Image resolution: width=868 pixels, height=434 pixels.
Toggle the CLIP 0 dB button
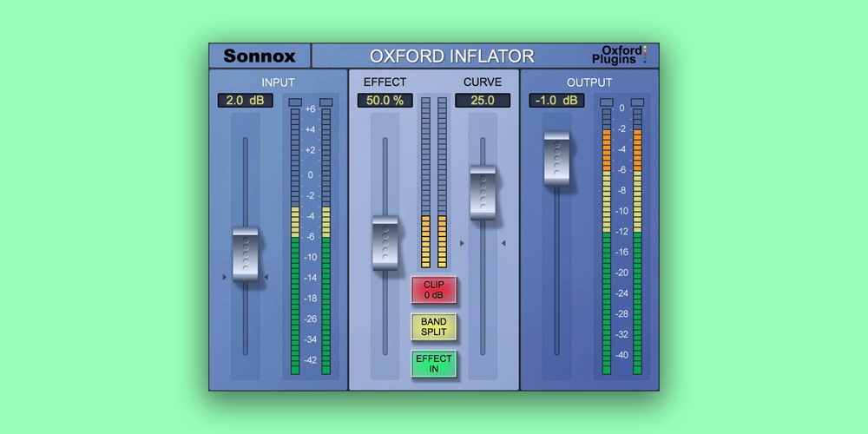pos(433,290)
